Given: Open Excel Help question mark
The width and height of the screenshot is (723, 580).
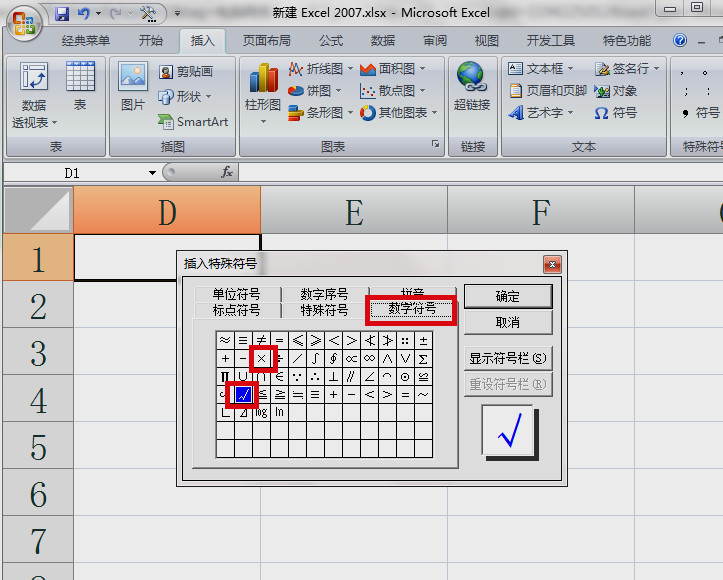Looking at the screenshot, I should (x=680, y=41).
